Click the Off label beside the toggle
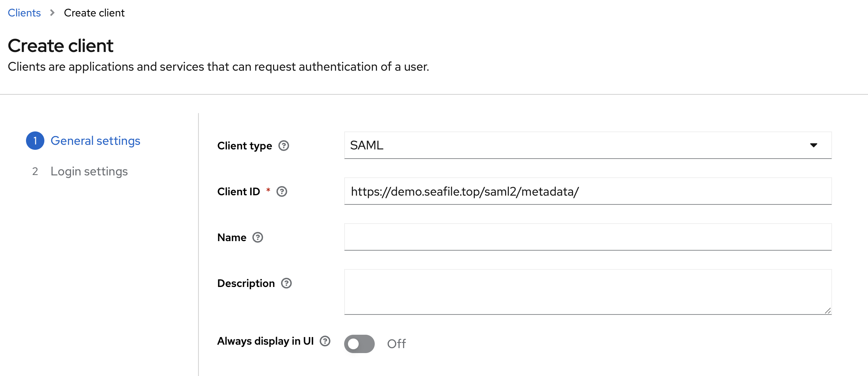This screenshot has width=868, height=376. [x=396, y=344]
